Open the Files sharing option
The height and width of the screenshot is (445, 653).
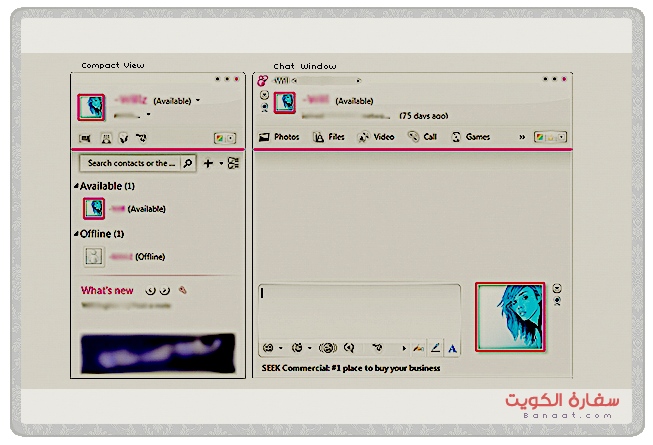329,137
